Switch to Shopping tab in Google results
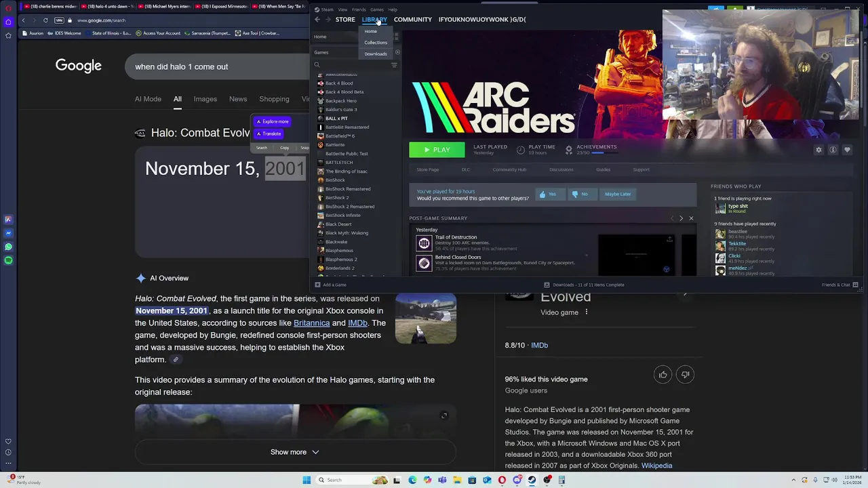The width and height of the screenshot is (868, 488). pos(274,99)
